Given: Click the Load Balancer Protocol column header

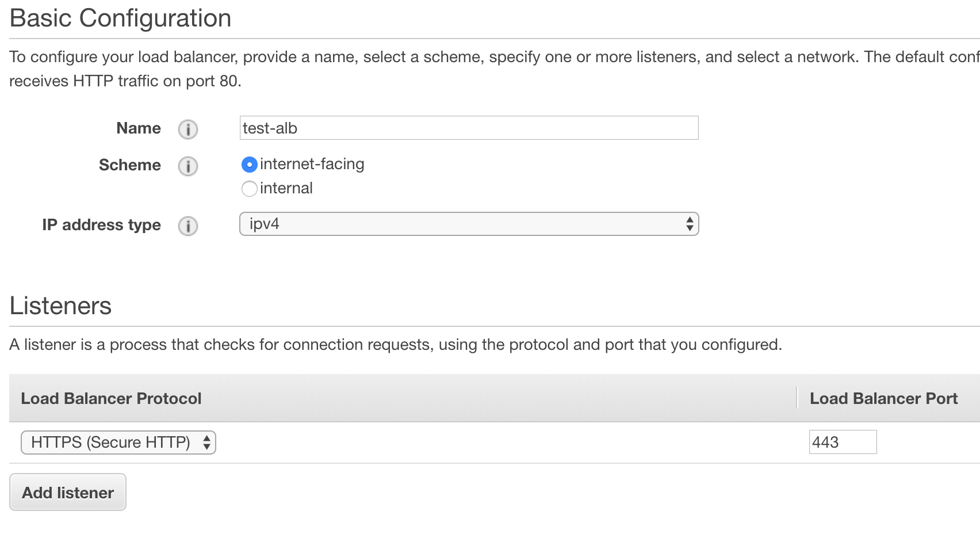Looking at the screenshot, I should pyautogui.click(x=110, y=398).
